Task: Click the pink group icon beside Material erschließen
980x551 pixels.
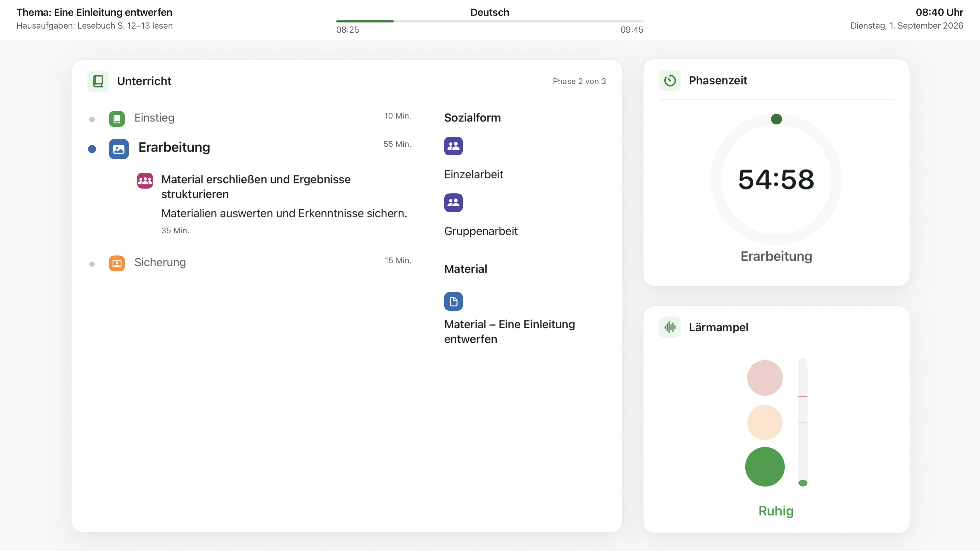Action: [x=145, y=181]
